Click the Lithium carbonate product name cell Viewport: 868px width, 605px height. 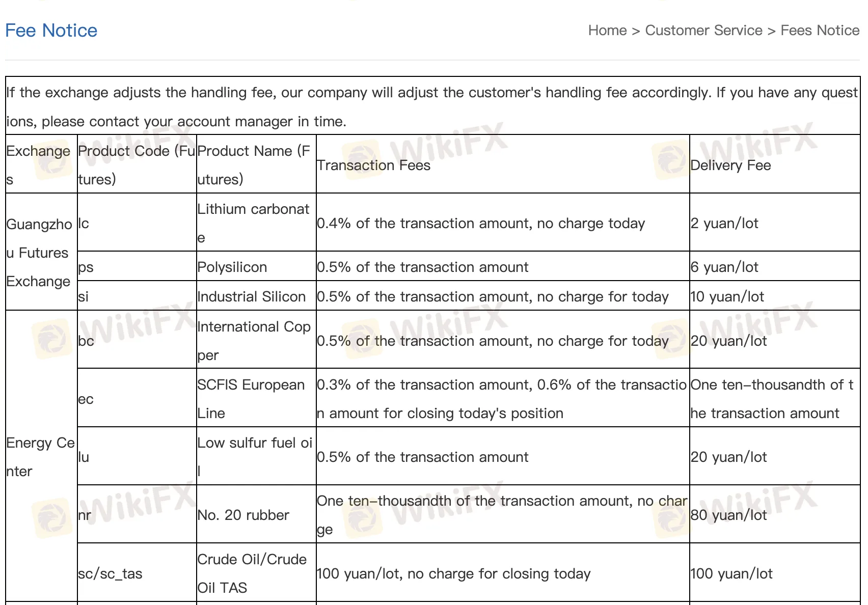click(253, 223)
